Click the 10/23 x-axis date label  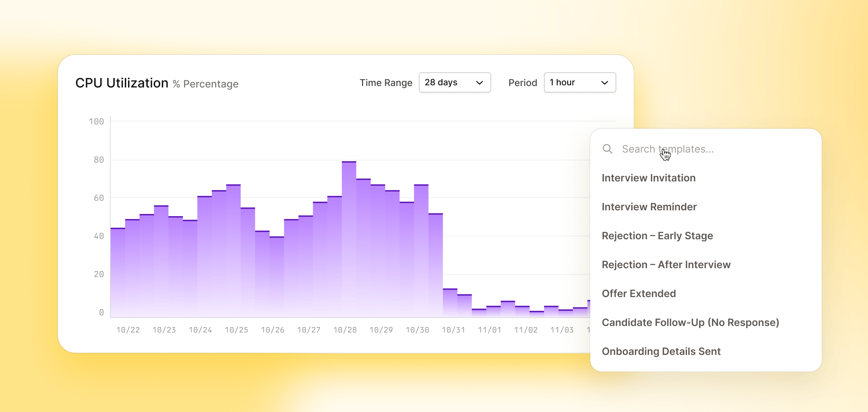point(164,330)
